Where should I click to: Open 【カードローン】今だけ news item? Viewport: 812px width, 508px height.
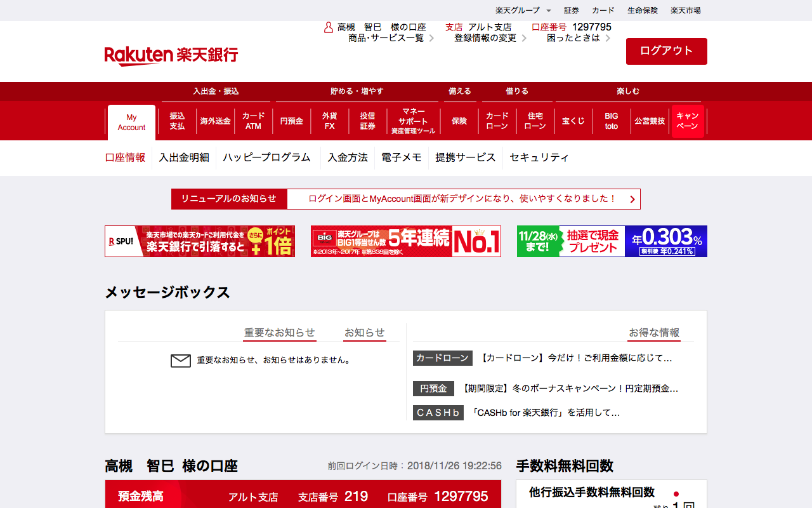(577, 358)
